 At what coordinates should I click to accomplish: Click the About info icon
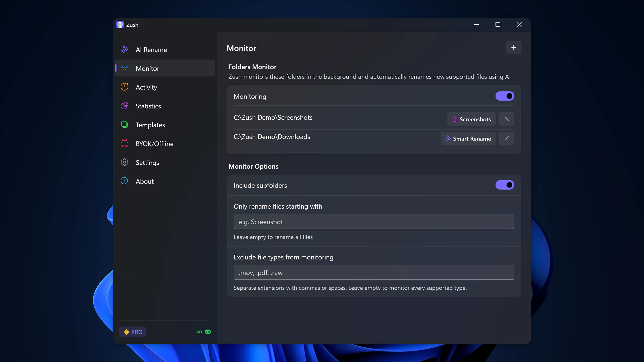coord(125,181)
